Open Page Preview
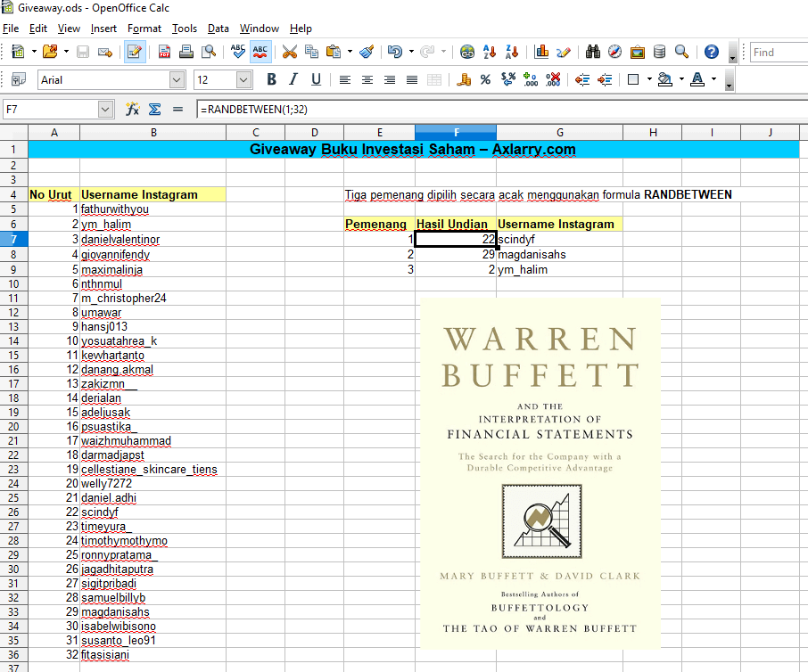This screenshot has width=808, height=672. (x=209, y=52)
